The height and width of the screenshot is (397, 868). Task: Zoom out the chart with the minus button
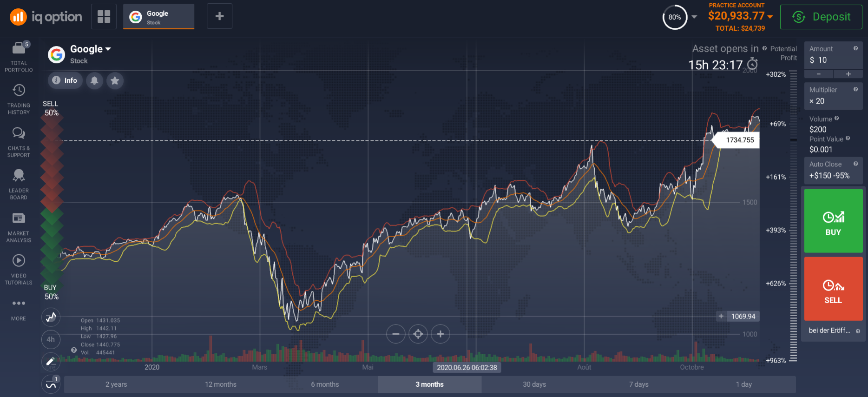(396, 334)
